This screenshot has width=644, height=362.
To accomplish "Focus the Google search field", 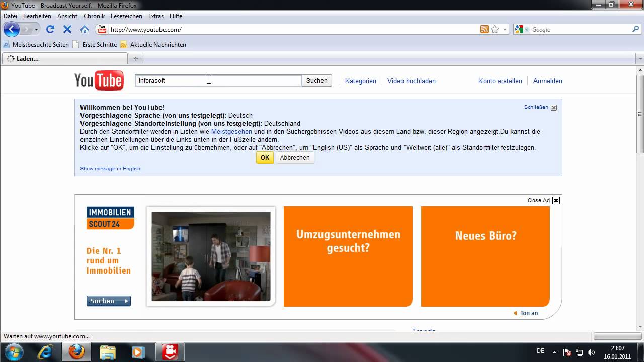I will 581,30.
